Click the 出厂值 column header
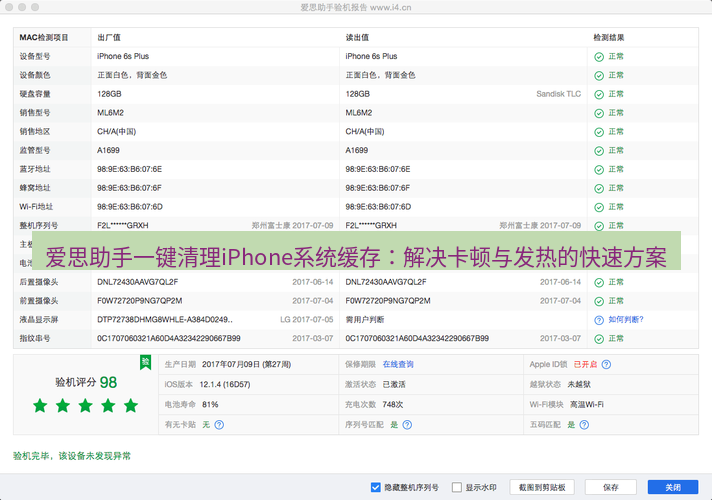This screenshot has width=712, height=500. (109, 37)
